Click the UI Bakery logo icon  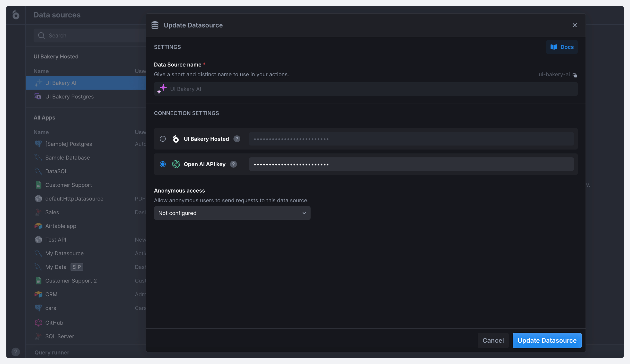(16, 15)
